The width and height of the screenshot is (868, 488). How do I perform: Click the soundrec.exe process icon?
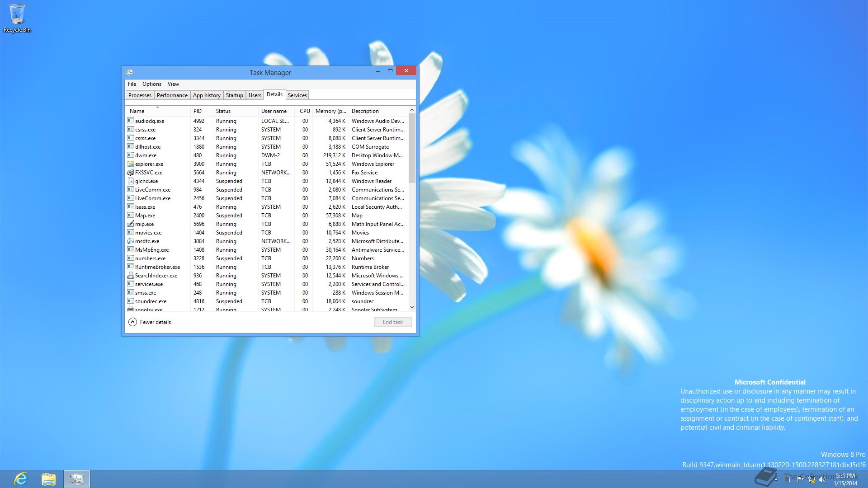pyautogui.click(x=130, y=301)
